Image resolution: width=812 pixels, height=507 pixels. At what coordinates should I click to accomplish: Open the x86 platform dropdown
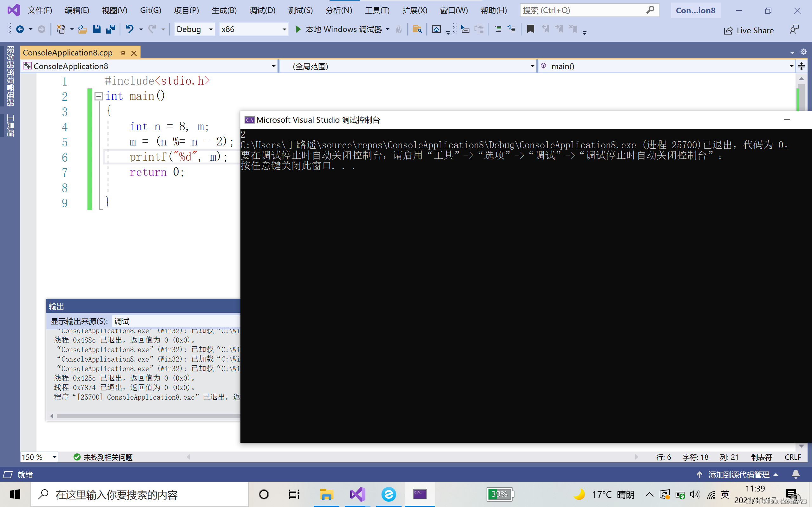pos(284,29)
